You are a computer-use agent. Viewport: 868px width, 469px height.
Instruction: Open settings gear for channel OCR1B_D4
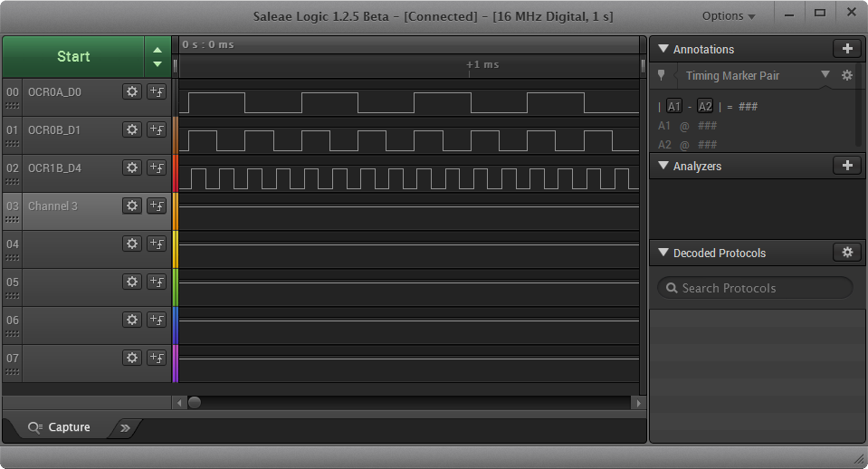point(132,167)
